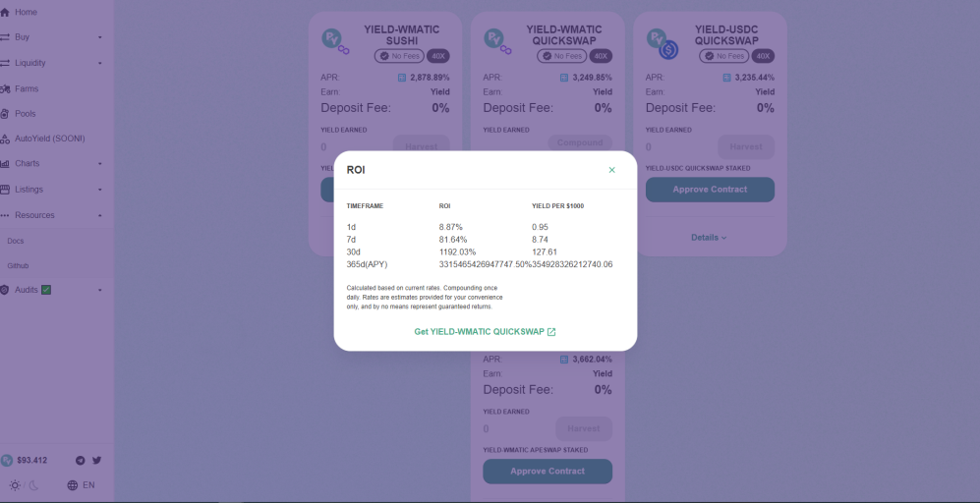The height and width of the screenshot is (503, 980).
Task: Click the Liquidity arrows icon
Action: click(x=5, y=63)
